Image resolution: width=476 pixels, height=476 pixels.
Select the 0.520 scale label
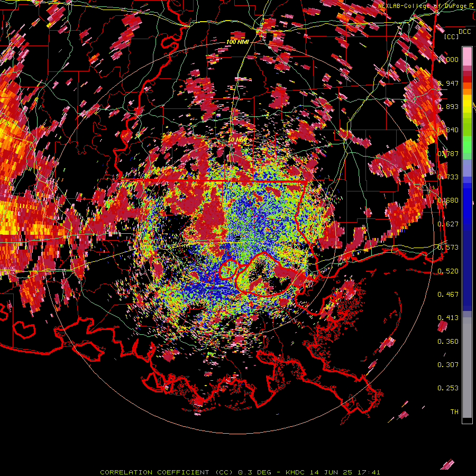tap(448, 271)
